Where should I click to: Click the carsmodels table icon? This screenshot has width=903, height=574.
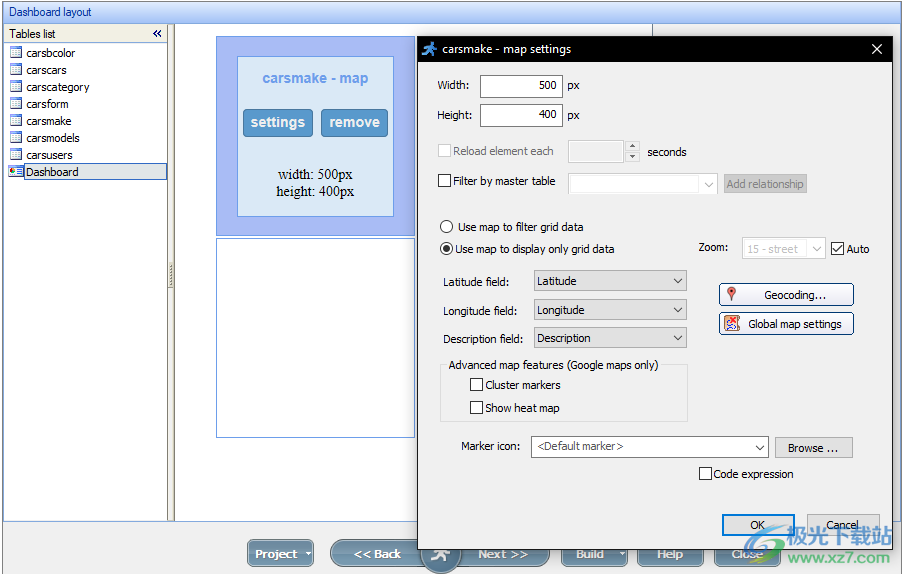click(16, 138)
